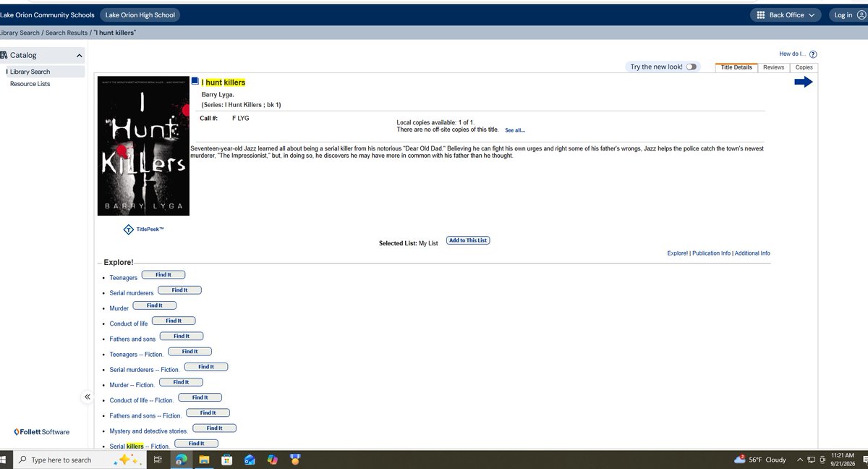This screenshot has width=868, height=469.
Task: Open the Back Office menu
Action: point(786,14)
